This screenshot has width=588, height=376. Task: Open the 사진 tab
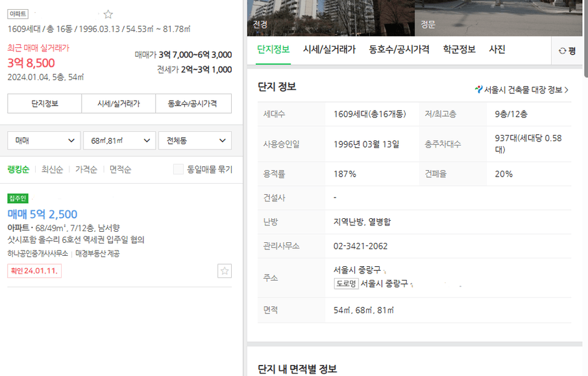click(x=497, y=49)
